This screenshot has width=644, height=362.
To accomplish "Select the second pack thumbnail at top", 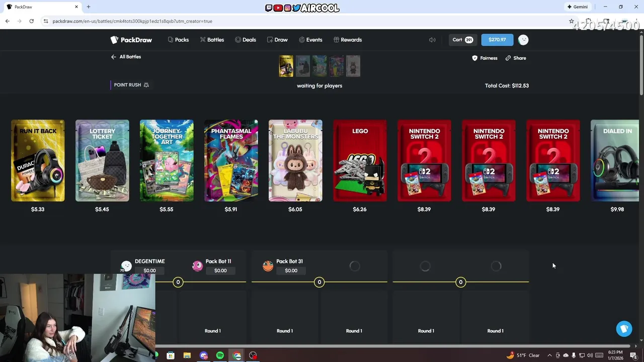I will (x=303, y=66).
